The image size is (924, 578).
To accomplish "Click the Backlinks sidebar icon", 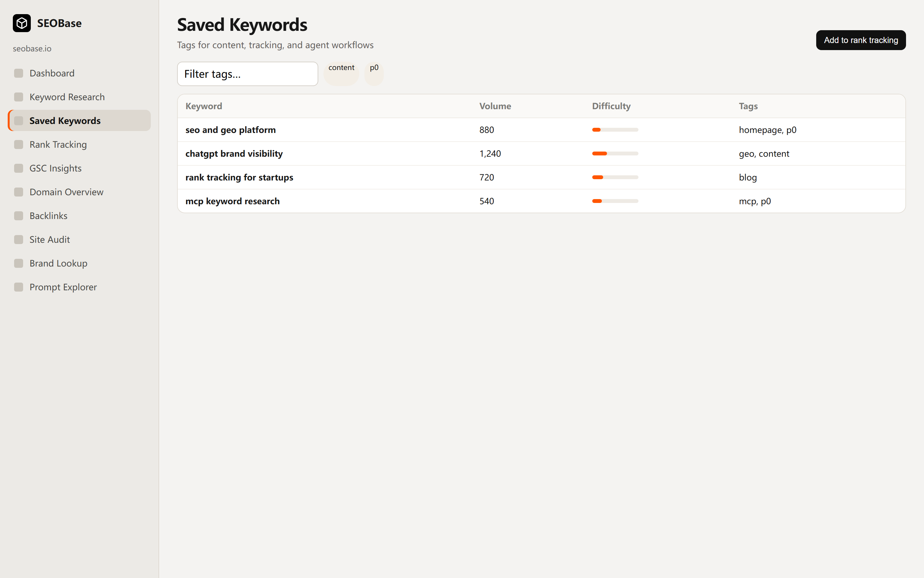I will pos(19,215).
